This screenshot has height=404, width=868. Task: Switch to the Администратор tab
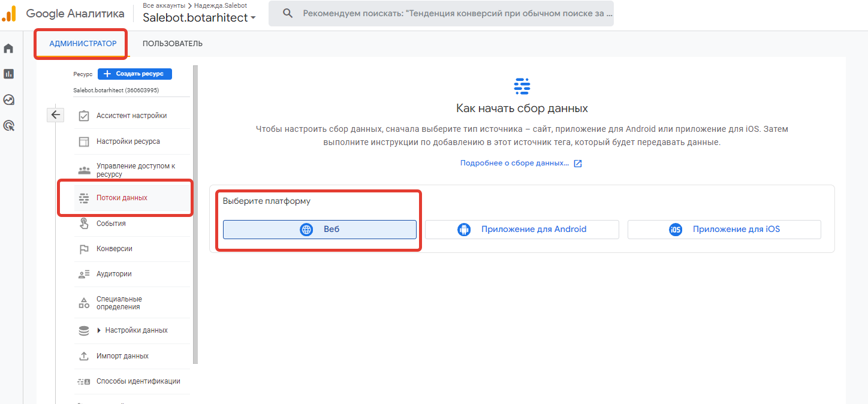83,44
